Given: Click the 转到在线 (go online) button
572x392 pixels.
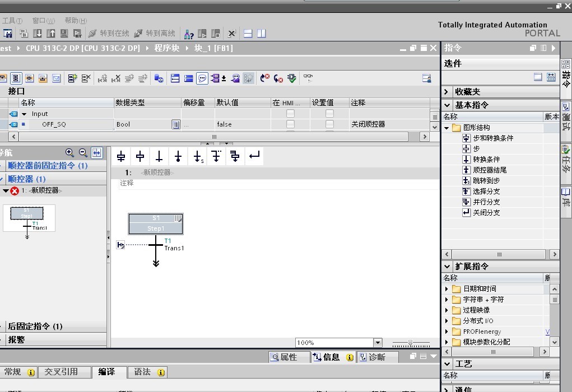Looking at the screenshot, I should click(x=109, y=34).
